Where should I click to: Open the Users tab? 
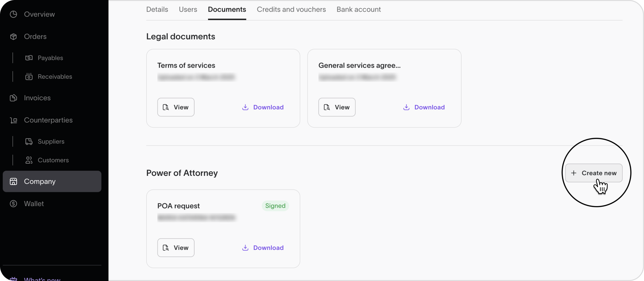click(188, 10)
